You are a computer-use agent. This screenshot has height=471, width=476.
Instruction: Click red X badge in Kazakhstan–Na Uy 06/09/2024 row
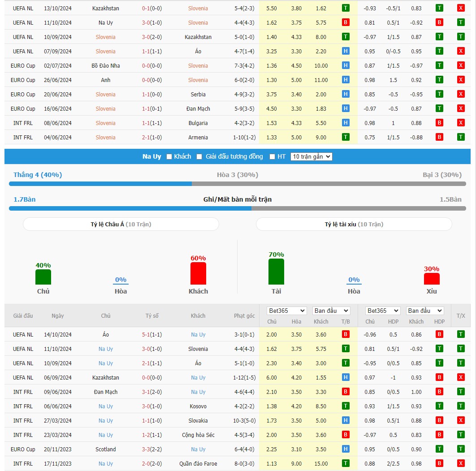[460, 377]
